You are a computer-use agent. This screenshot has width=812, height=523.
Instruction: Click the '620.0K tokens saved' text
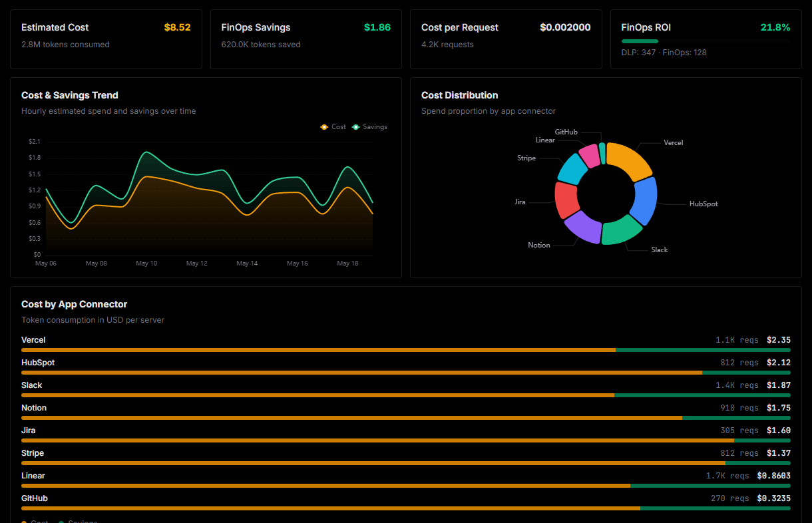pos(261,45)
